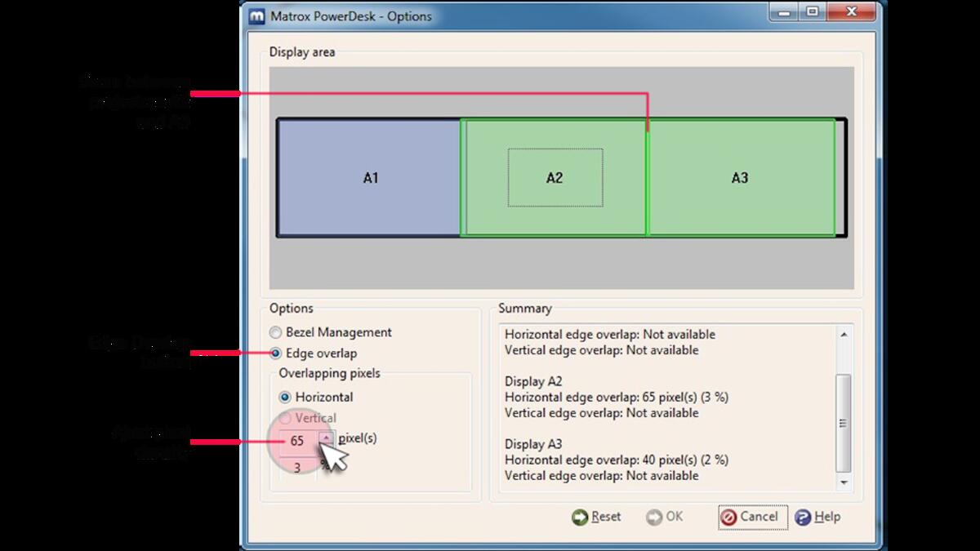
Task: Click the Reset button
Action: pos(597,517)
